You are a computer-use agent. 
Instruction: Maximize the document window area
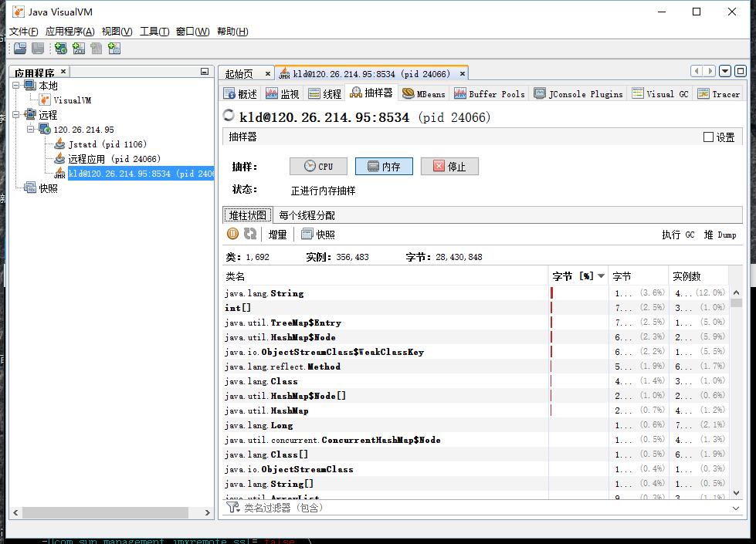(x=741, y=71)
